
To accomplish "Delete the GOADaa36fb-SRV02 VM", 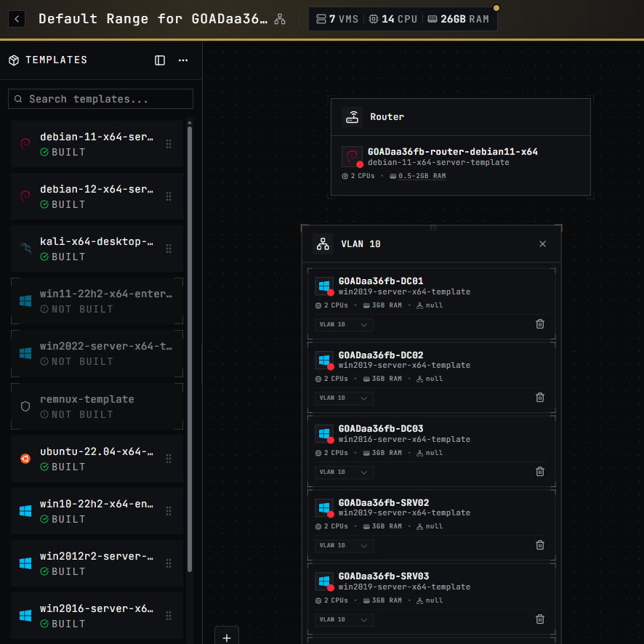I will pos(539,544).
